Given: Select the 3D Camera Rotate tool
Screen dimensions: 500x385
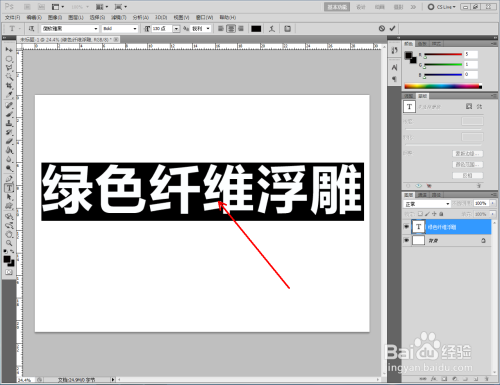Looking at the screenshot, I should (9, 225).
